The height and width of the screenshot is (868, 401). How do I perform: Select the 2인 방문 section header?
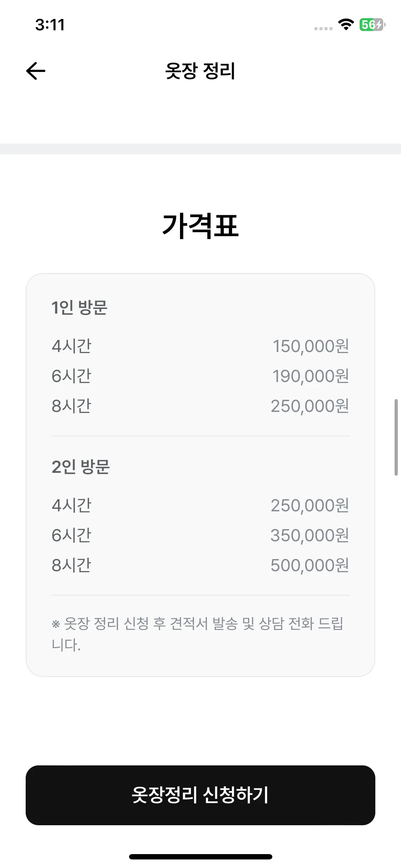click(x=81, y=467)
